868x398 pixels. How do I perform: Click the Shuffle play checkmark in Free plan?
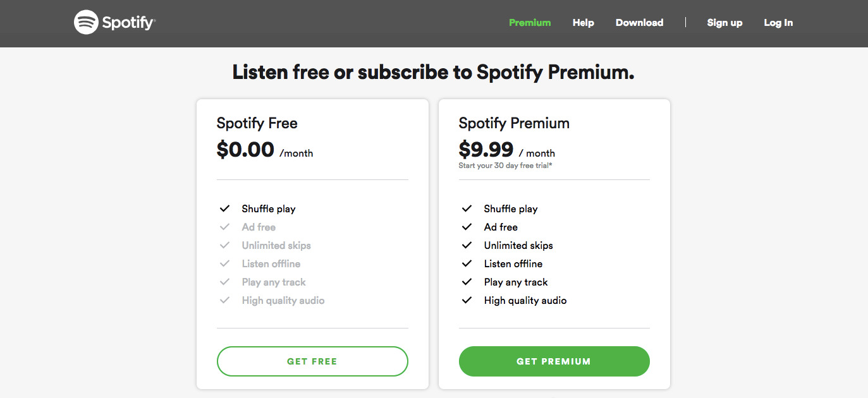coord(224,208)
